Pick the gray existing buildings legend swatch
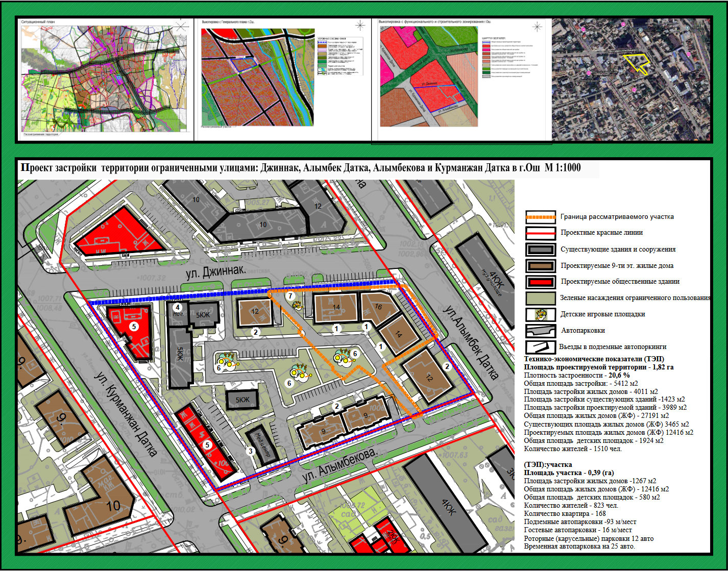Image resolution: width=728 pixels, height=571 pixels. [540, 250]
